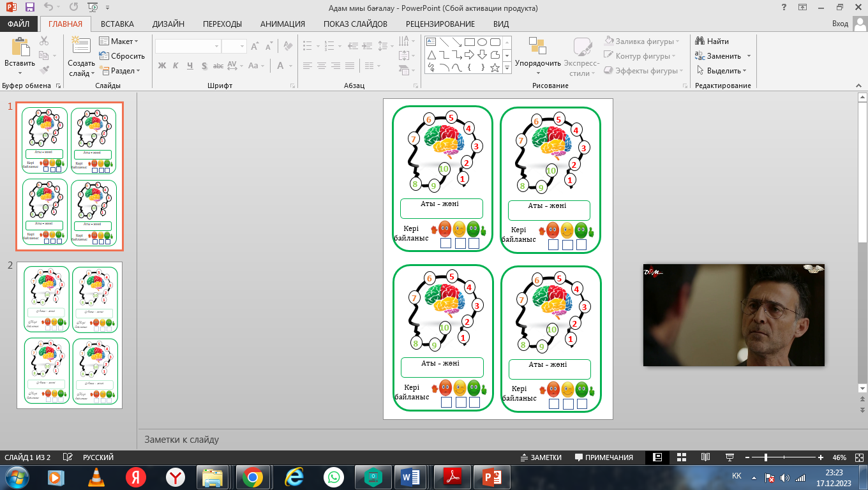Pick the isosceles triangle shape
868x490 pixels.
pyautogui.click(x=431, y=55)
